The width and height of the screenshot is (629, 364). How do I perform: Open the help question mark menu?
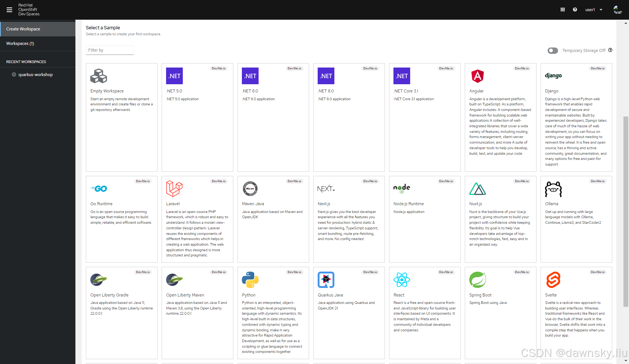pyautogui.click(x=575, y=10)
